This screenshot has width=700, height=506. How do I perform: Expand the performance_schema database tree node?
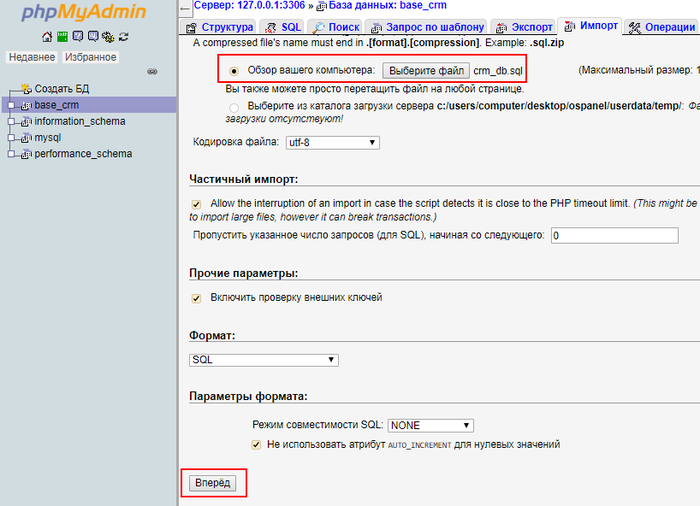pyautogui.click(x=9, y=154)
